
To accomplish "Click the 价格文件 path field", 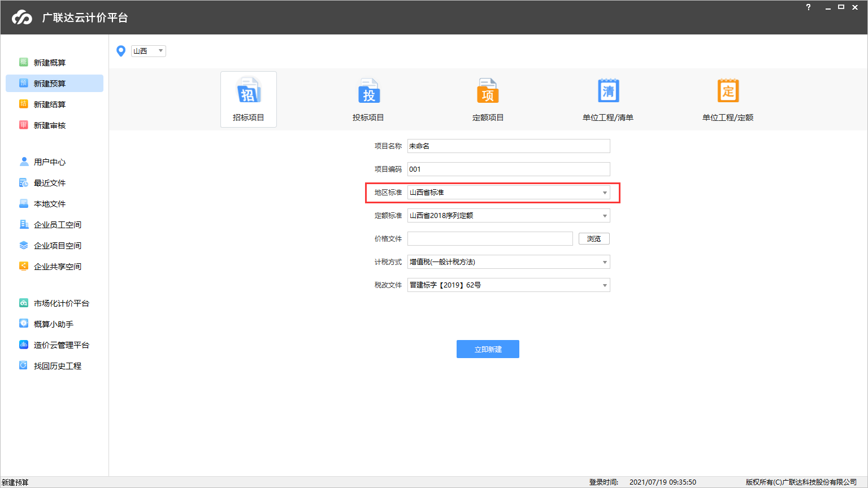I will pyautogui.click(x=490, y=239).
